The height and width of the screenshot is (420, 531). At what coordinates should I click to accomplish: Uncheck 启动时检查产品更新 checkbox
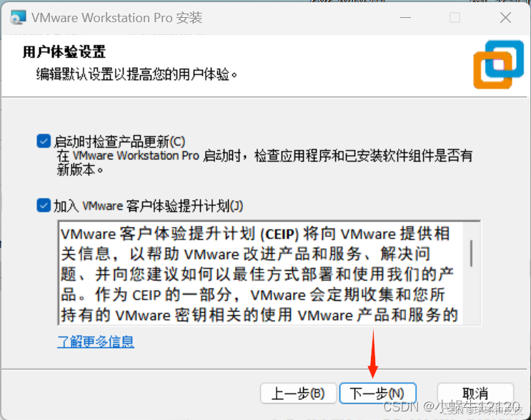click(x=44, y=141)
